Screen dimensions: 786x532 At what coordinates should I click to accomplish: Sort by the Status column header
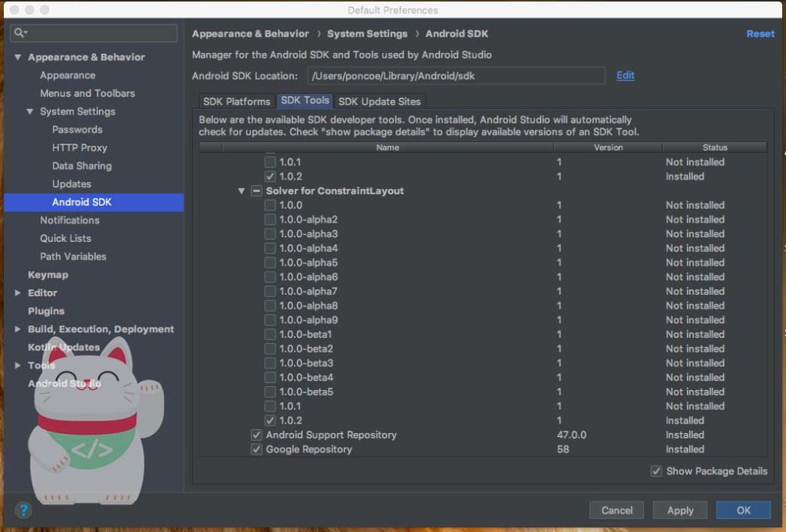tap(715, 147)
